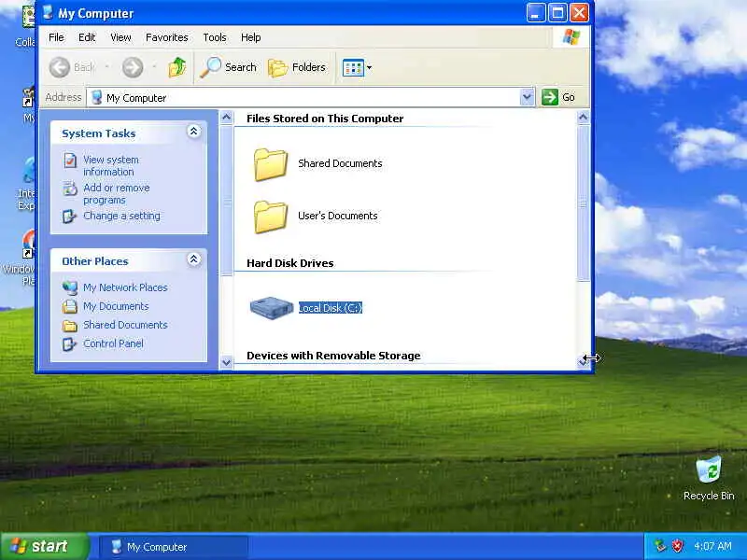
Task: Collapse the System Tasks panel
Action: [x=193, y=132]
